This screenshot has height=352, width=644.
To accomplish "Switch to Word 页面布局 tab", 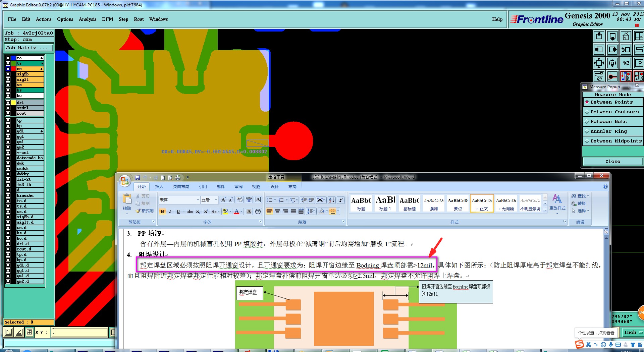I will tap(181, 187).
